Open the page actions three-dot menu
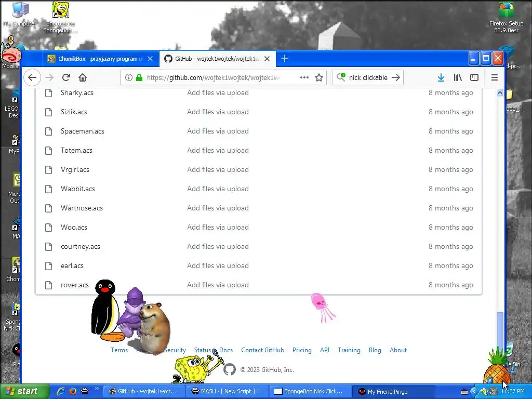Image resolution: width=532 pixels, height=399 pixels. click(x=304, y=78)
